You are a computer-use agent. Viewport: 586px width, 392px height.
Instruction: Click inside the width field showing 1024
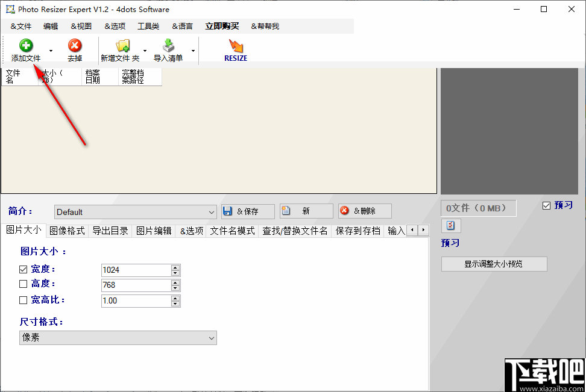tap(133, 270)
